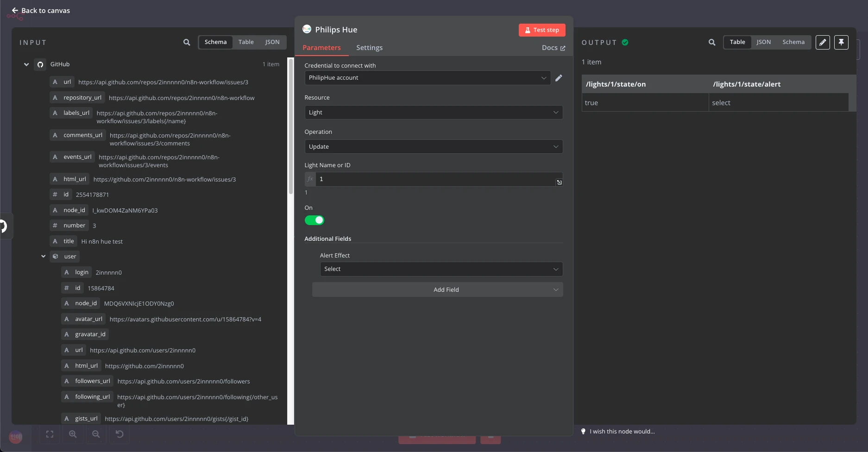Viewport: 868px width, 452px height.
Task: Select output Table view
Action: tap(737, 42)
